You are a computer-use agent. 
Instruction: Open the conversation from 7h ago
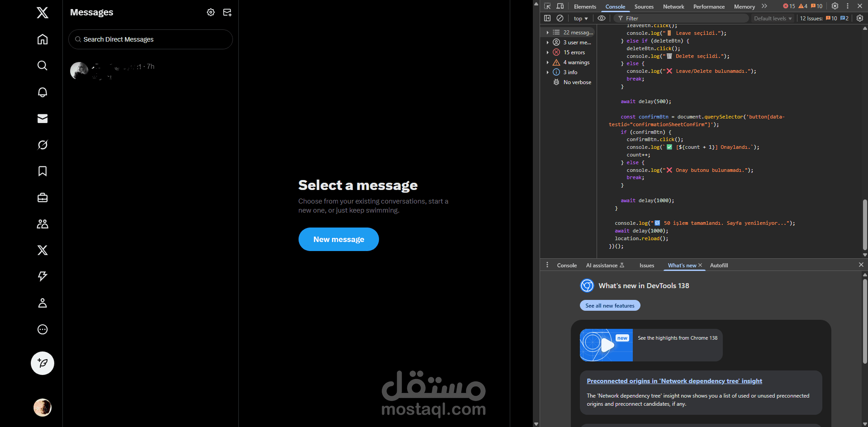[151, 71]
